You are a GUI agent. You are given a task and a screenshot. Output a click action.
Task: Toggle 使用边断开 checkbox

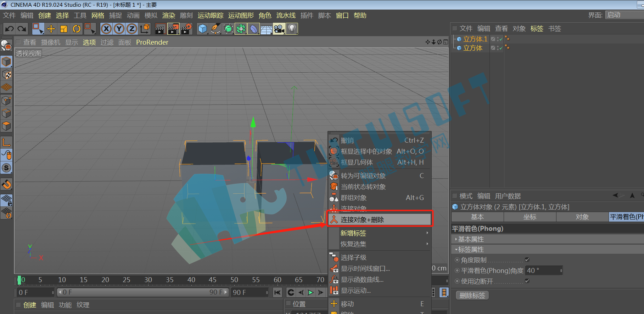[527, 281]
